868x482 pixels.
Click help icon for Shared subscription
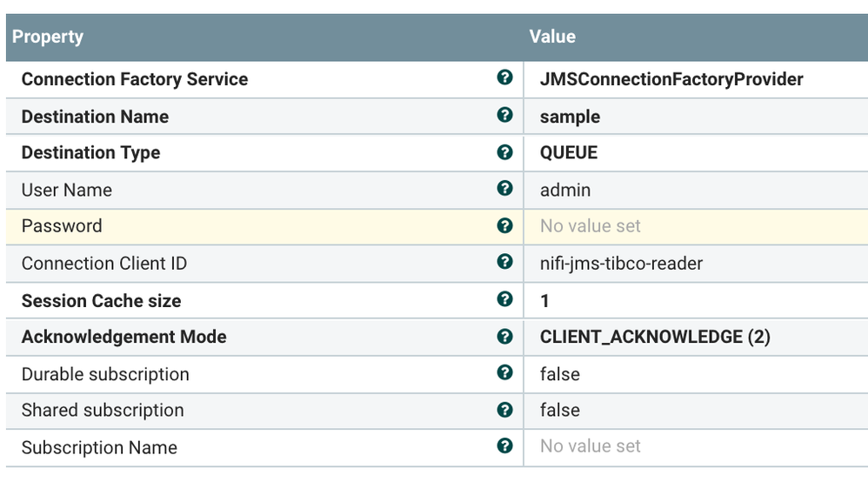coord(504,410)
